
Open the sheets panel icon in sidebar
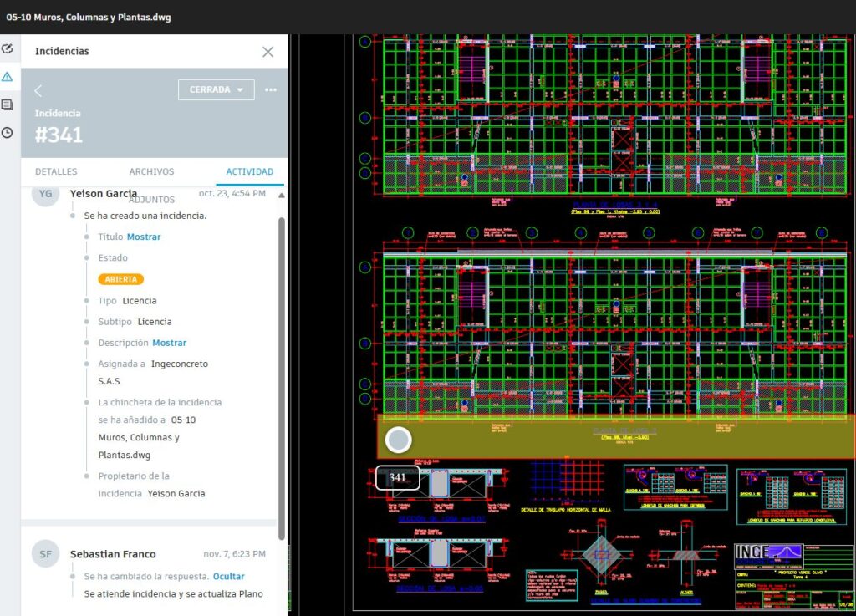pyautogui.click(x=8, y=104)
